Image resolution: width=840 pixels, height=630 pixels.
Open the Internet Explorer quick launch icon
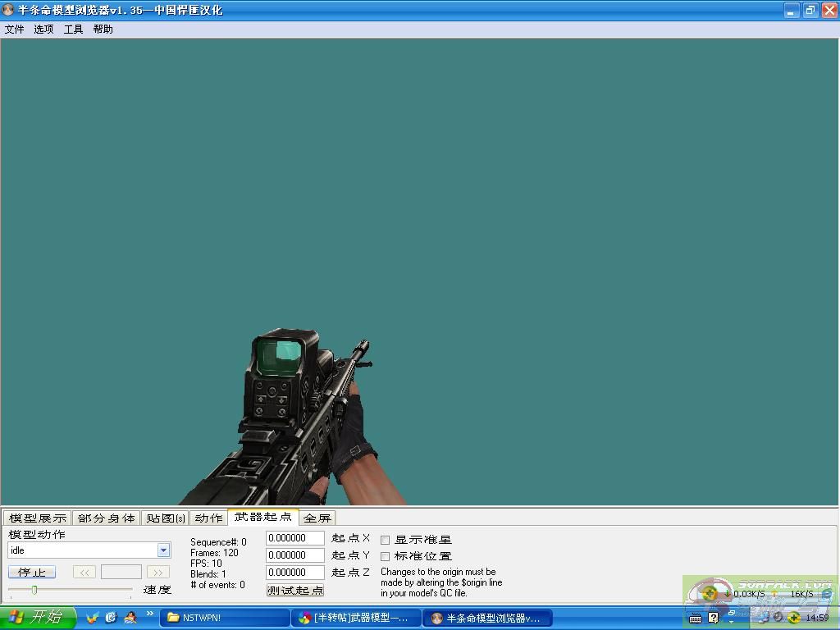pos(112,618)
